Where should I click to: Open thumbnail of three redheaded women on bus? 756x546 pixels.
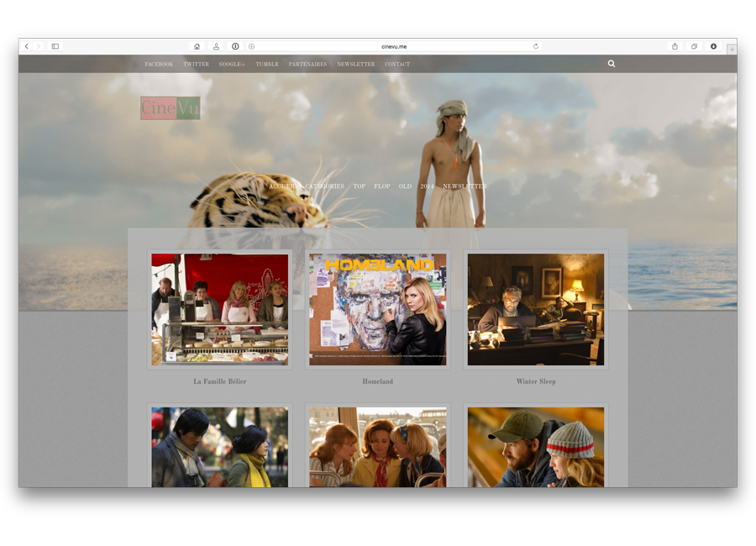[x=377, y=447]
